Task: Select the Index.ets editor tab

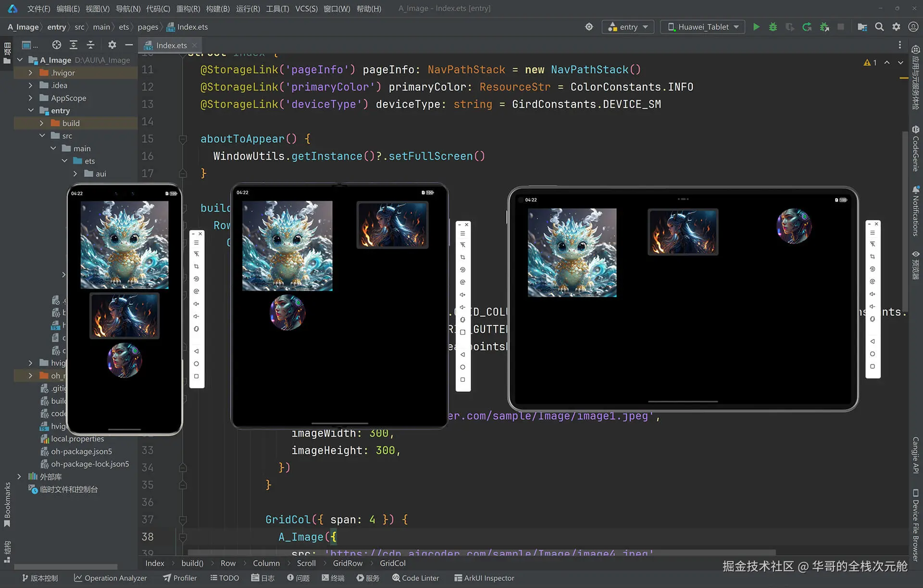Action: [x=171, y=45]
